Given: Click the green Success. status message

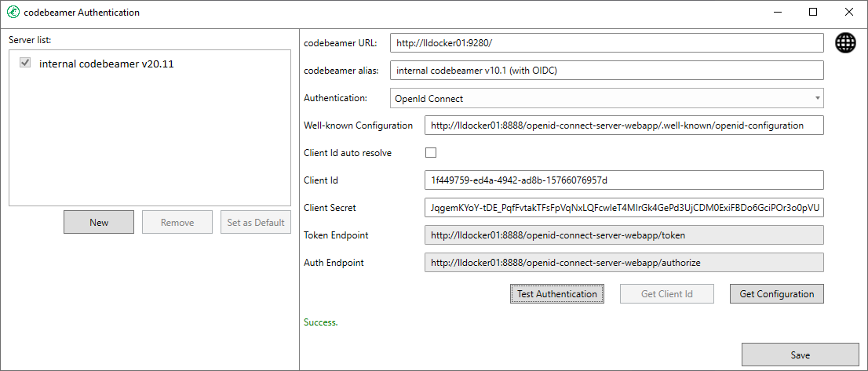Looking at the screenshot, I should 321,322.
